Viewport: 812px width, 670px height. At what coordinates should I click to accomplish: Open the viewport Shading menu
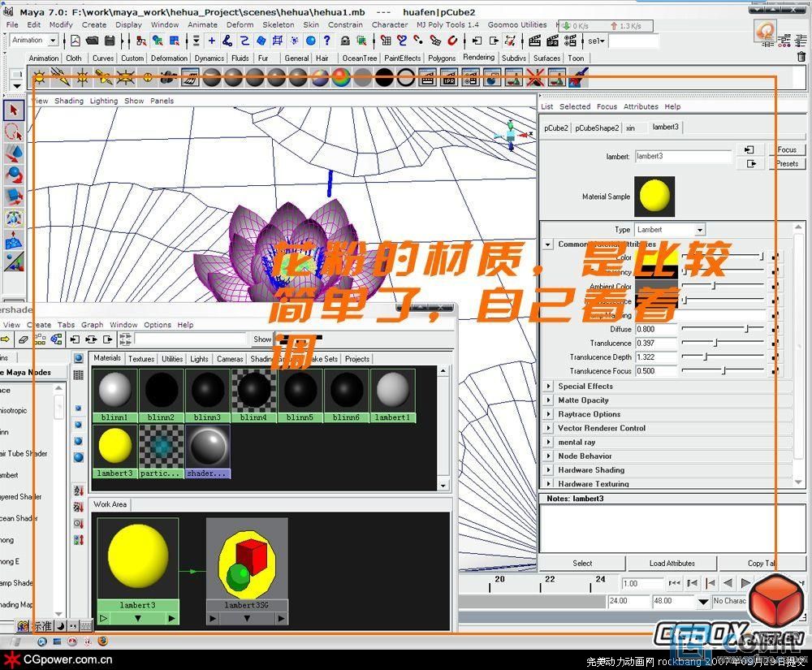(x=69, y=101)
